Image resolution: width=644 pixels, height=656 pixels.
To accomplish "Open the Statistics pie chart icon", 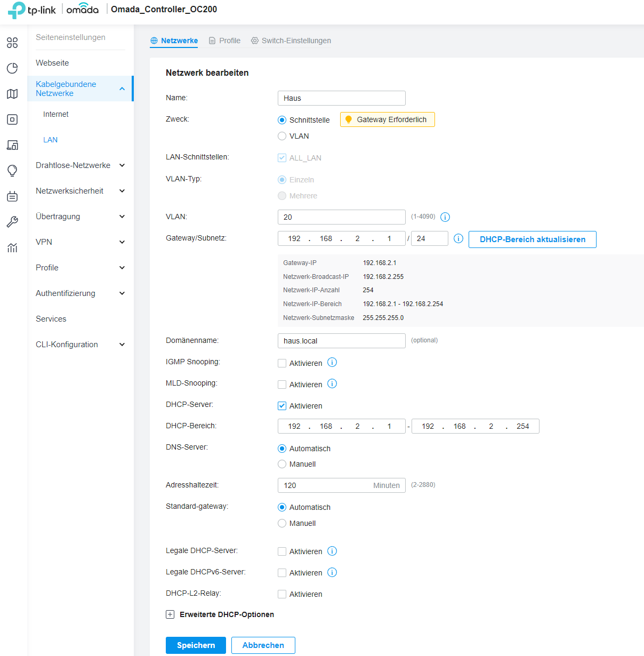I will (x=12, y=68).
